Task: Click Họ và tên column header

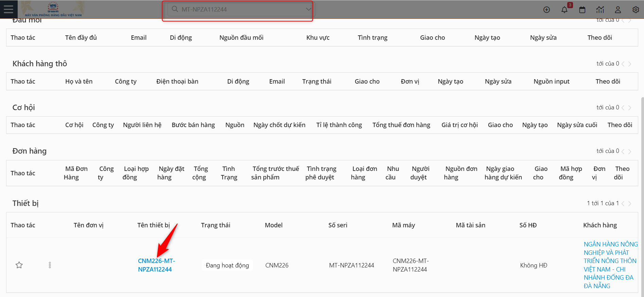Action: point(79,82)
